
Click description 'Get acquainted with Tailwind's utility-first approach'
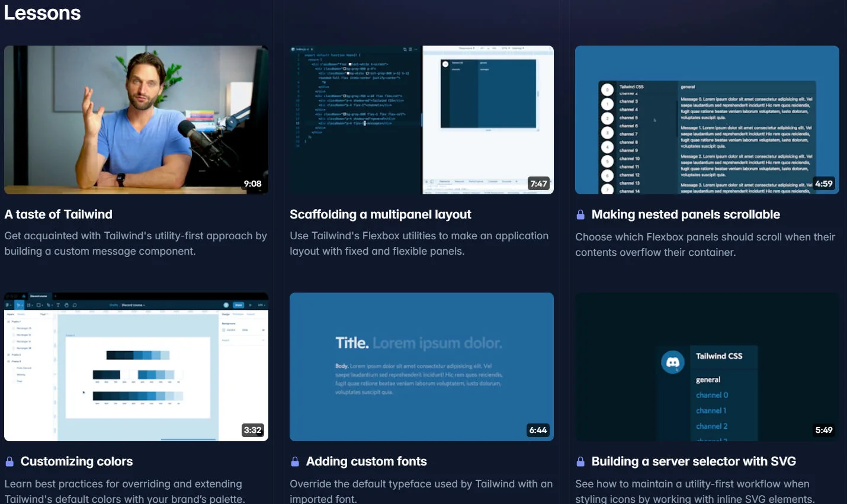136,243
